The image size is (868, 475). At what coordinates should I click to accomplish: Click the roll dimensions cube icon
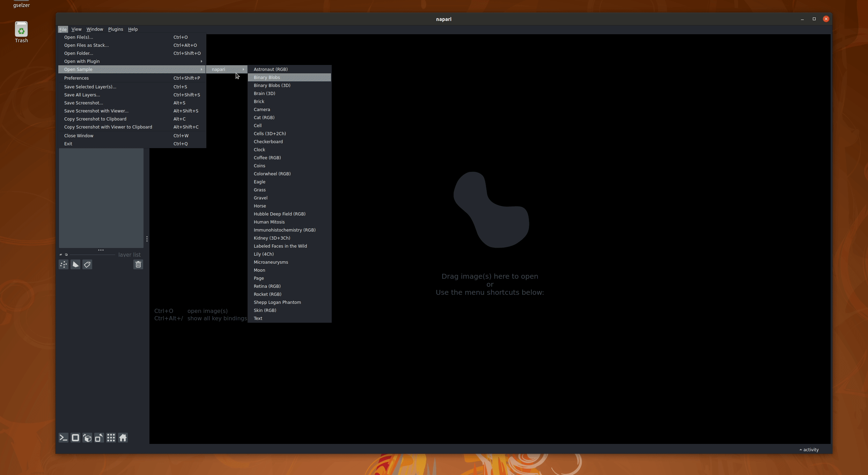point(87,438)
